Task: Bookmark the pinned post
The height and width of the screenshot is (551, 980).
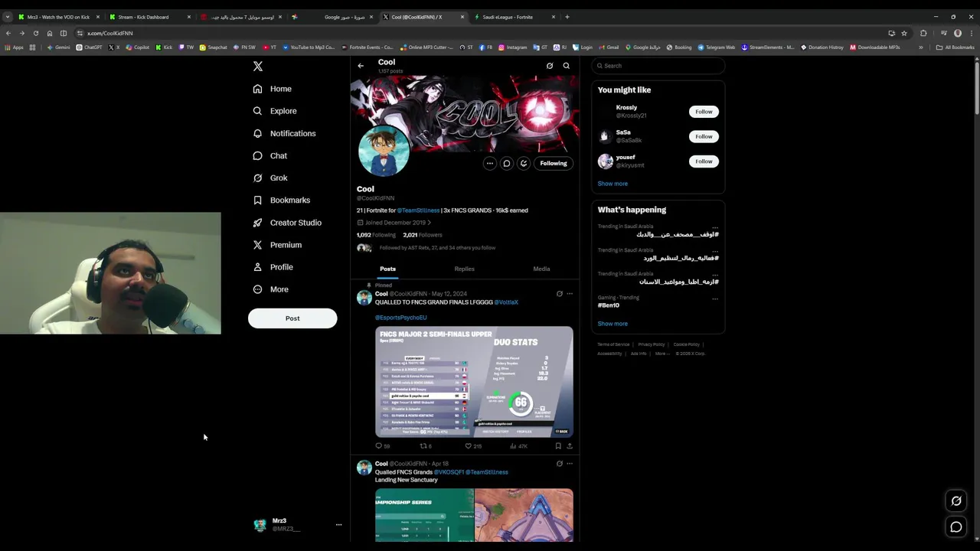Action: [x=558, y=445]
